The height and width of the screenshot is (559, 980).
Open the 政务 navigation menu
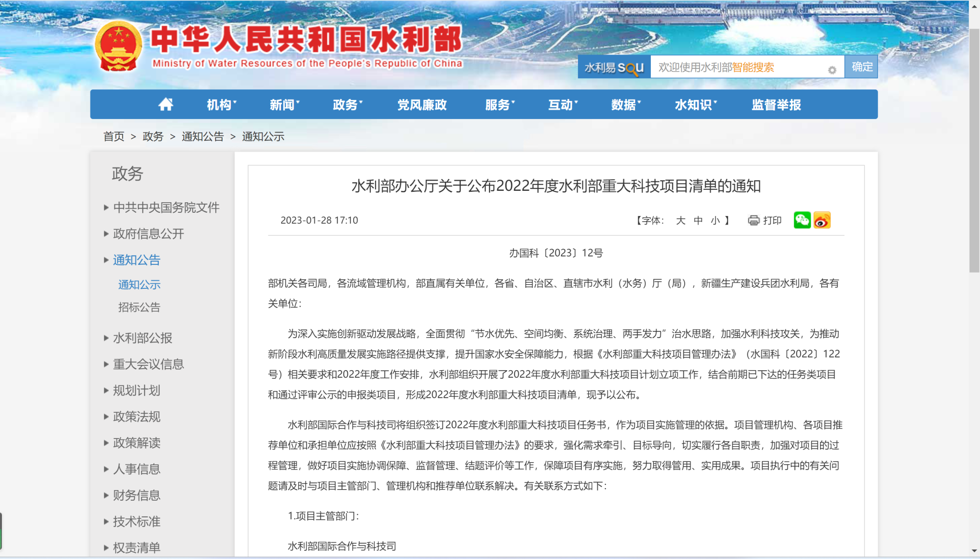click(348, 105)
